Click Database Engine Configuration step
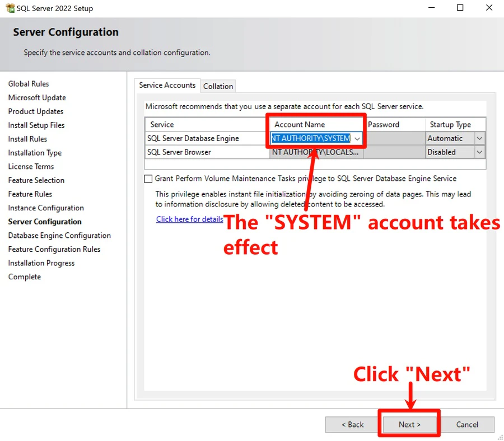The width and height of the screenshot is (504, 441). coord(59,236)
